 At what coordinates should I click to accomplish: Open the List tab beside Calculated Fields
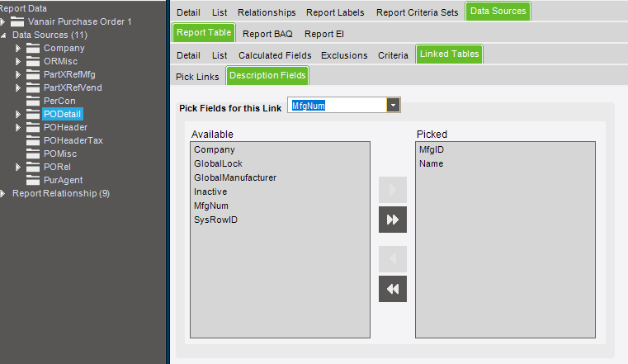coord(220,55)
